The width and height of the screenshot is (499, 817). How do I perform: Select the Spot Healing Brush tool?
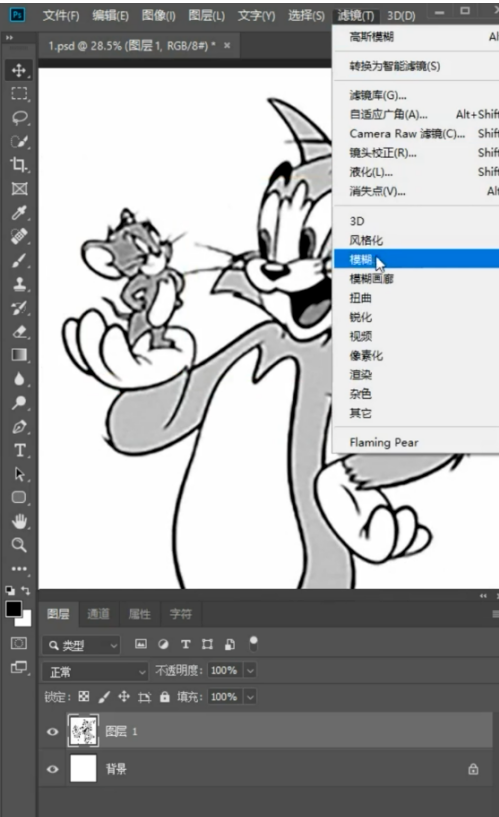[x=19, y=237]
